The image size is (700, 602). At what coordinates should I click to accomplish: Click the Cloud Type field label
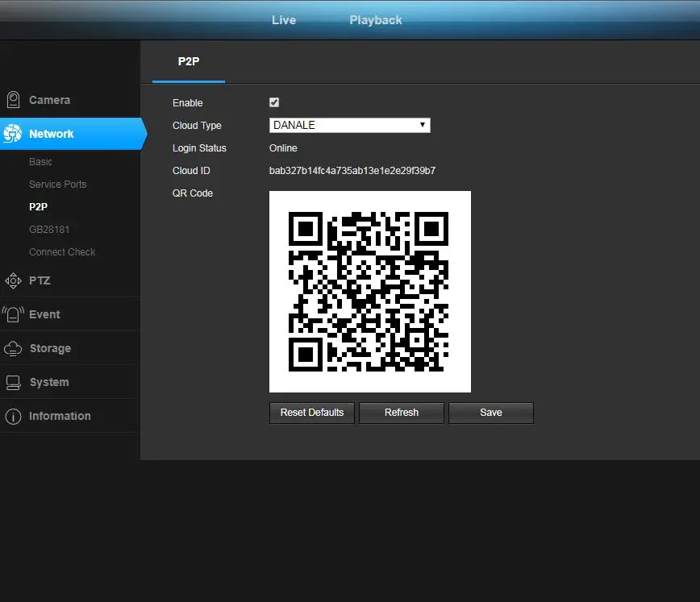coord(197,126)
